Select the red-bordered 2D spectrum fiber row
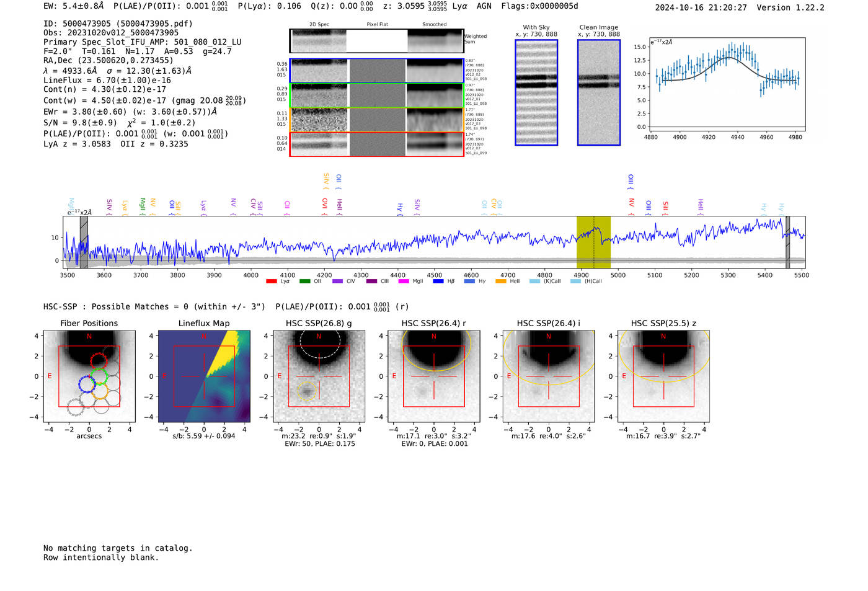Image resolution: width=868 pixels, height=591 pixels. (x=377, y=144)
